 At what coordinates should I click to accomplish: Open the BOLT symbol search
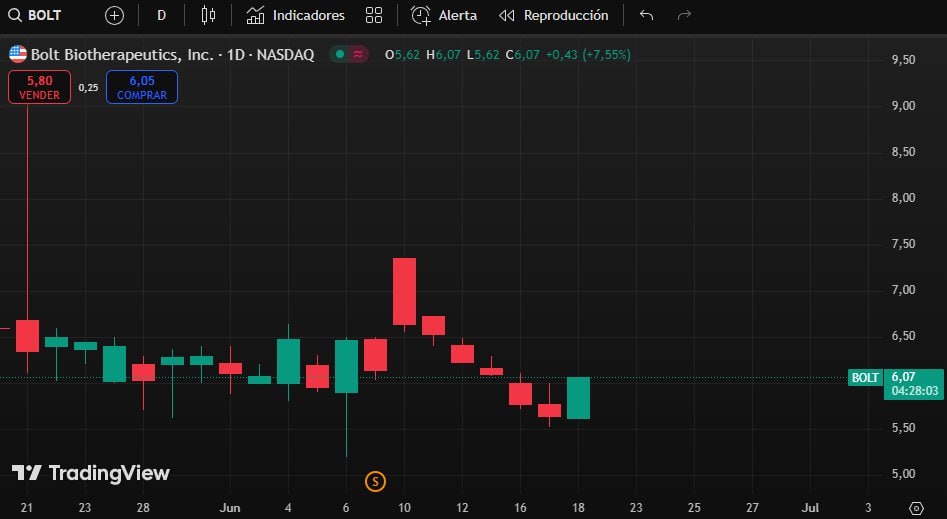pyautogui.click(x=35, y=15)
